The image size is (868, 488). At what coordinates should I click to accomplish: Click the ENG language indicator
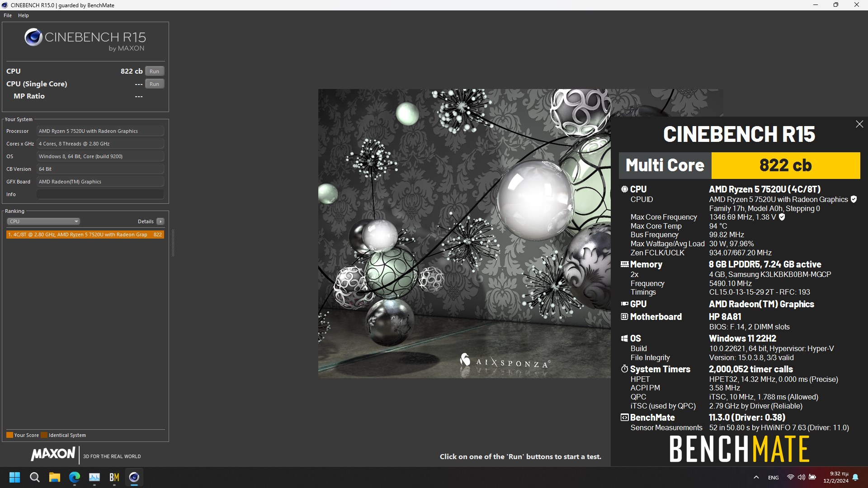774,478
